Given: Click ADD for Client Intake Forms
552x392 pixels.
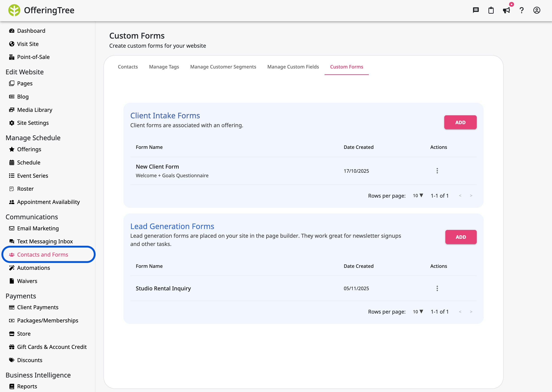Looking at the screenshot, I should [x=460, y=122].
